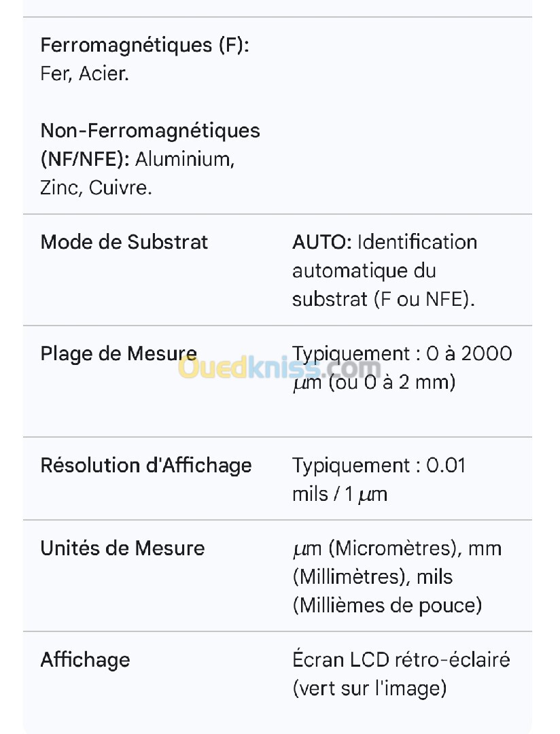Click the "Écran LCD rétro-éclairé" value
This screenshot has width=560, height=734.
(401, 660)
